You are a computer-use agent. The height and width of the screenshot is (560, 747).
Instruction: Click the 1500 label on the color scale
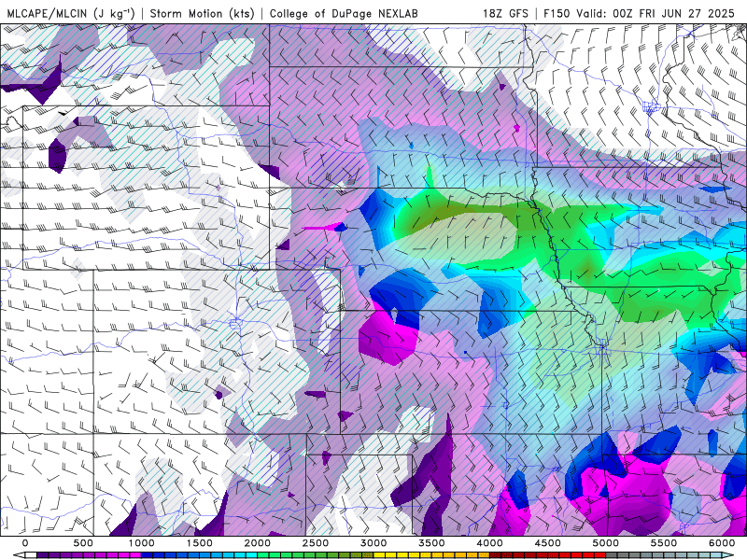[199, 543]
